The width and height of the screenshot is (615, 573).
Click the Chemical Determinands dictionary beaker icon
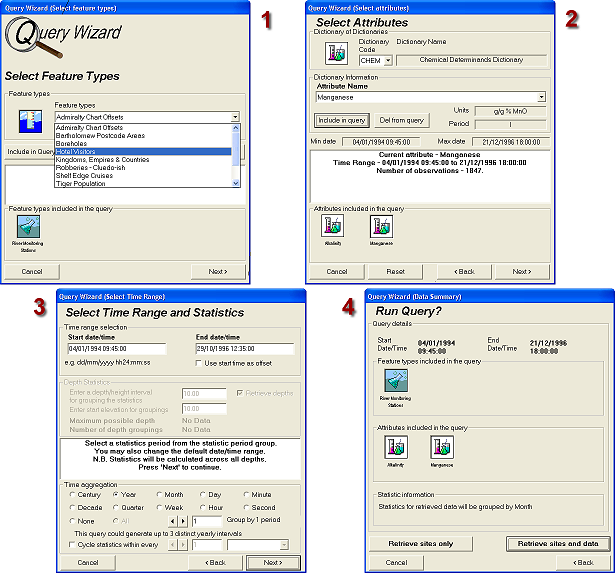pyautogui.click(x=333, y=52)
